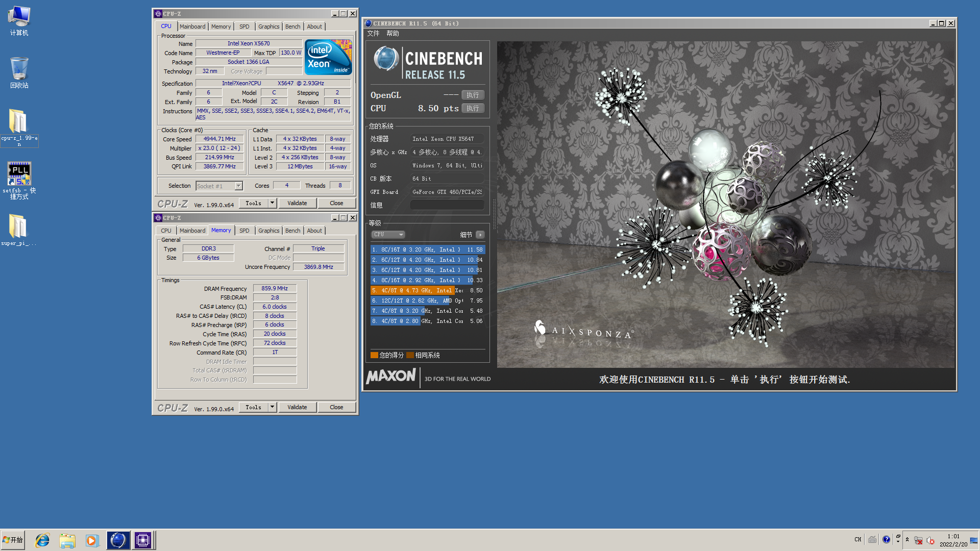The height and width of the screenshot is (551, 980).
Task: Select ranking row 2 6C/12T scoring 10.84
Action: point(428,260)
